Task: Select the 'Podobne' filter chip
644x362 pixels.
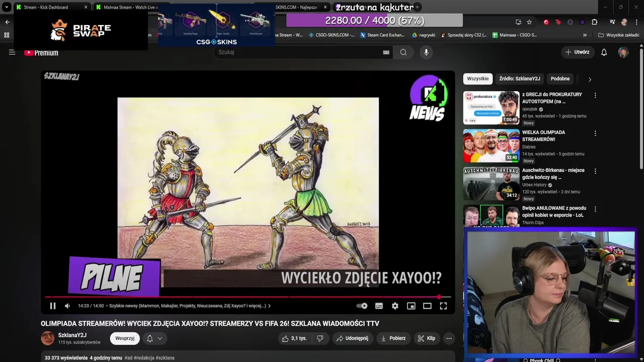Action: (x=560, y=79)
